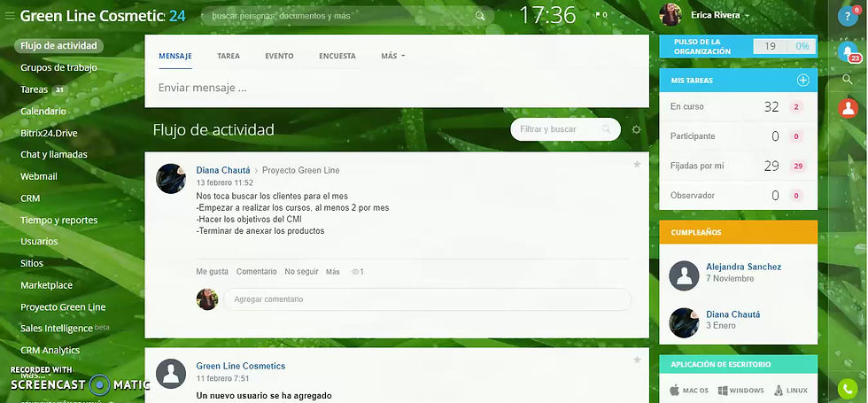
Task: Open activity stream settings gear
Action: point(636,129)
